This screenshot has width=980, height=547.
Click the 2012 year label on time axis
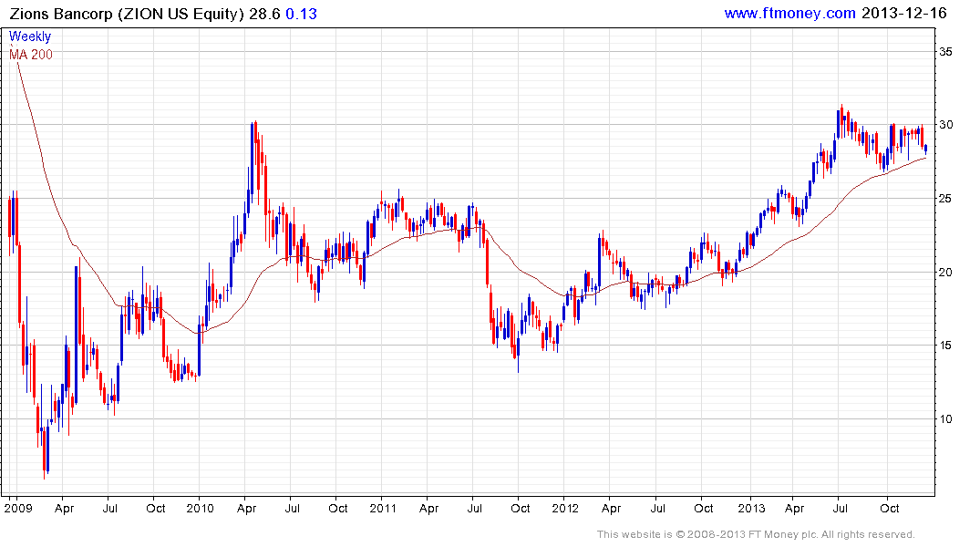565,508
